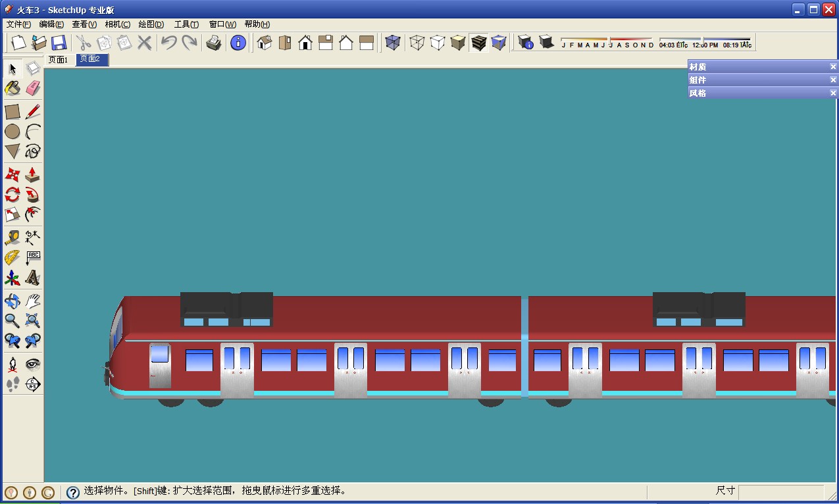
Task: Choose the Rotate tool
Action: 12,195
